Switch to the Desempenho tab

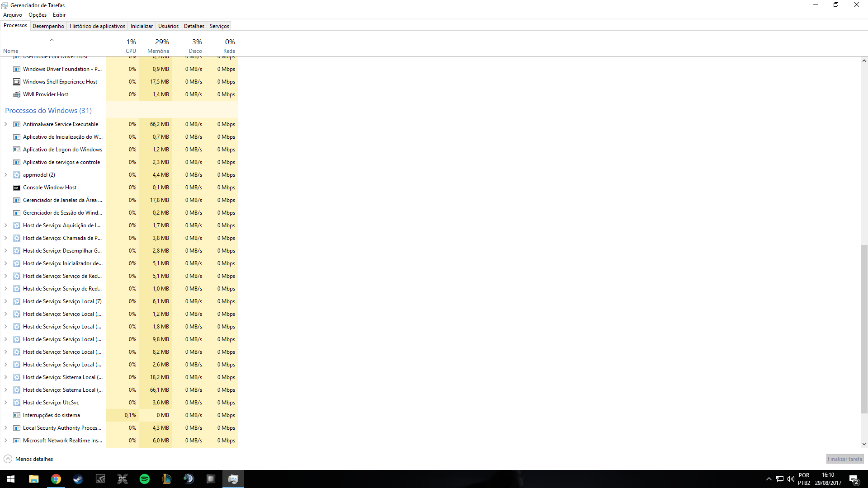pyautogui.click(x=48, y=26)
